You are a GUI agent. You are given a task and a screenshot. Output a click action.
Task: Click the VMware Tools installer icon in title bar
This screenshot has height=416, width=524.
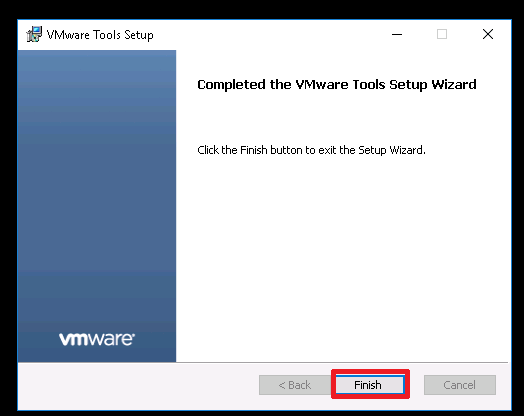pyautogui.click(x=34, y=34)
